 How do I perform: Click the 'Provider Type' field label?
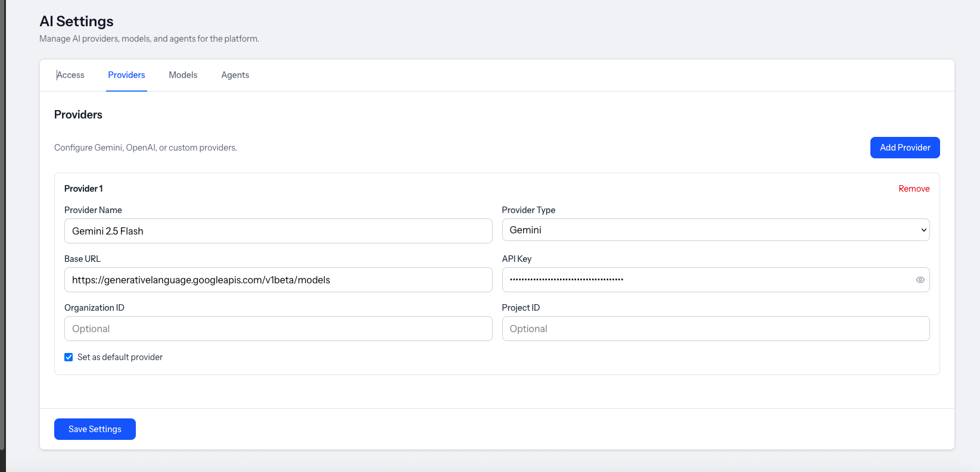528,210
